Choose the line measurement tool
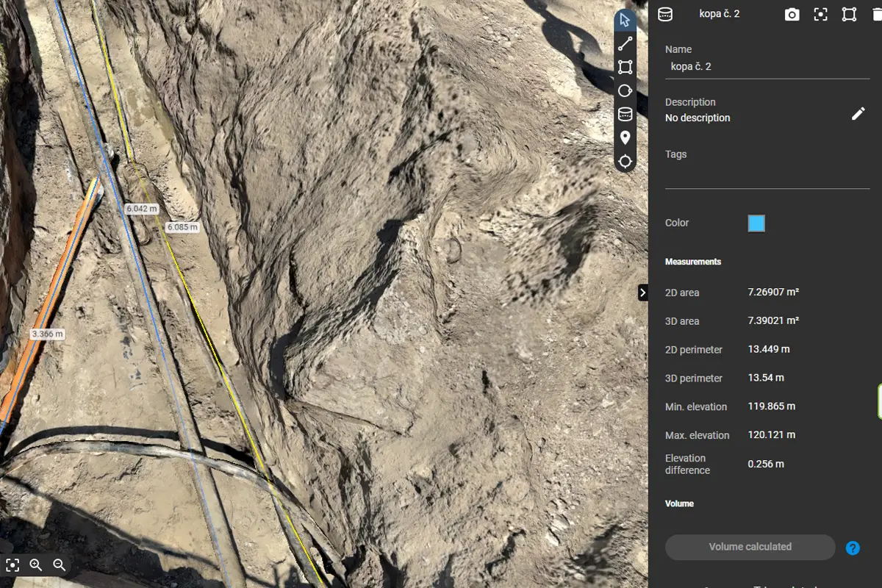Screen dimensions: 882x588 (625, 43)
